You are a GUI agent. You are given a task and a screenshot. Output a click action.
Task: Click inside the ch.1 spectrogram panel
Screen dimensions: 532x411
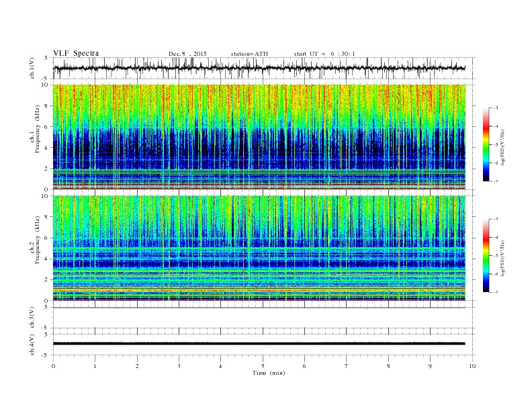(259, 137)
